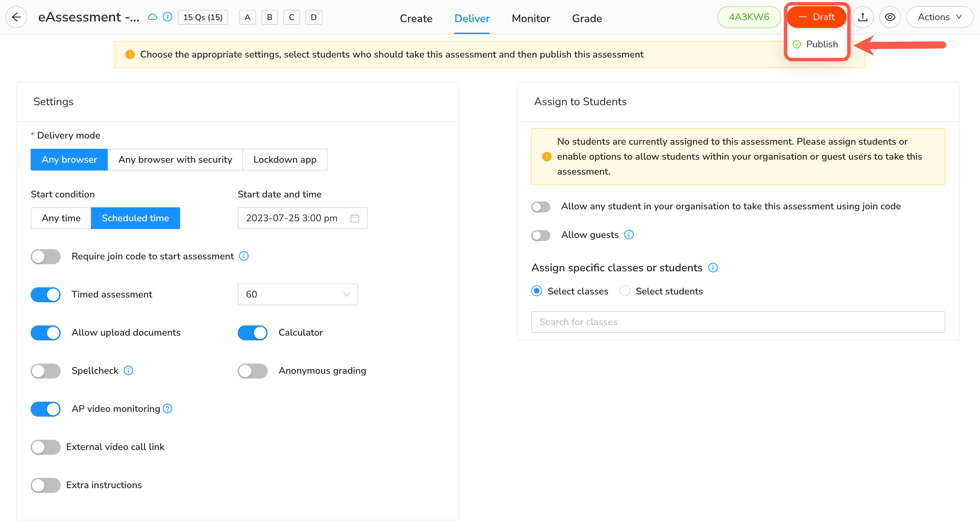Image resolution: width=980 pixels, height=531 pixels.
Task: Open calendar icon in start date field
Action: (354, 218)
